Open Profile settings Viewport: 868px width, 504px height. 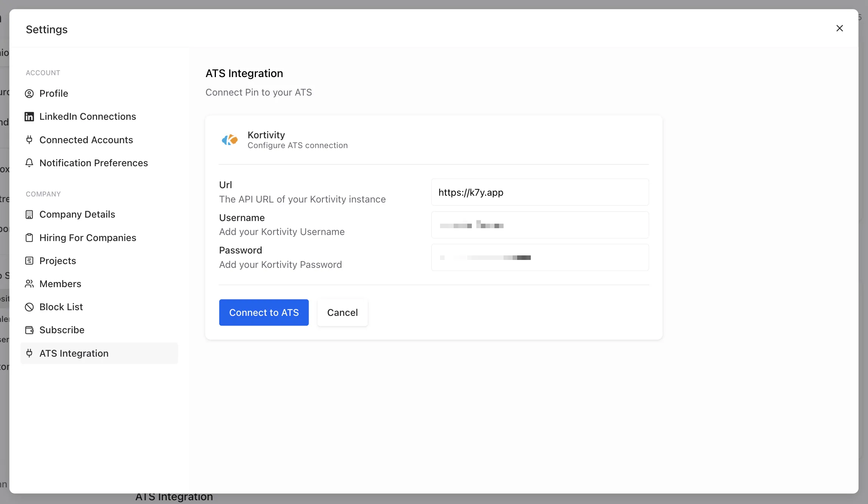pos(99,93)
